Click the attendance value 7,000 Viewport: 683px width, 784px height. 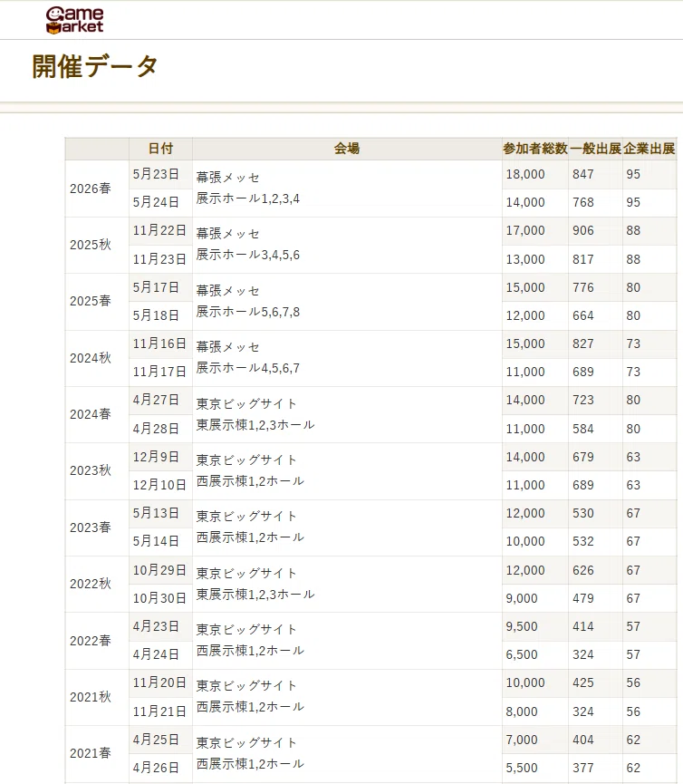(522, 740)
